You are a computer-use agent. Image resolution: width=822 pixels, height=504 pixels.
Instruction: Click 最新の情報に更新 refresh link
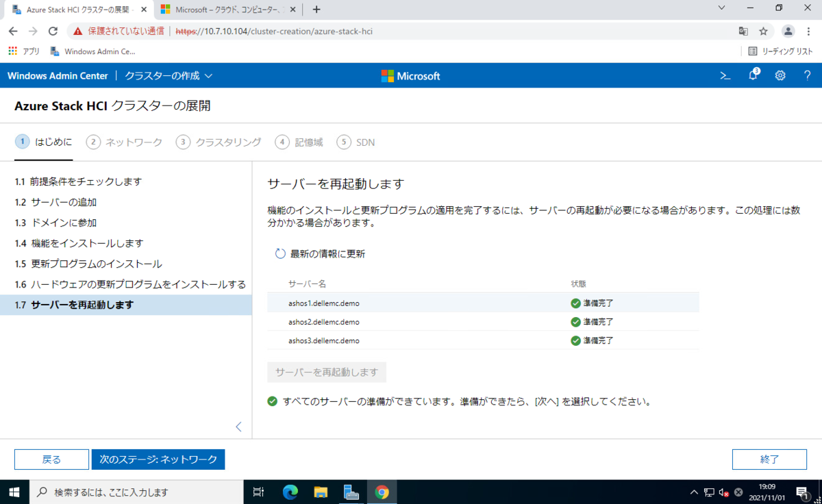click(x=320, y=253)
